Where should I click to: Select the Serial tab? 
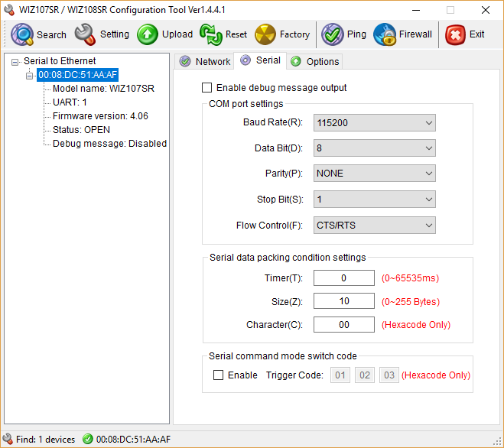(260, 60)
